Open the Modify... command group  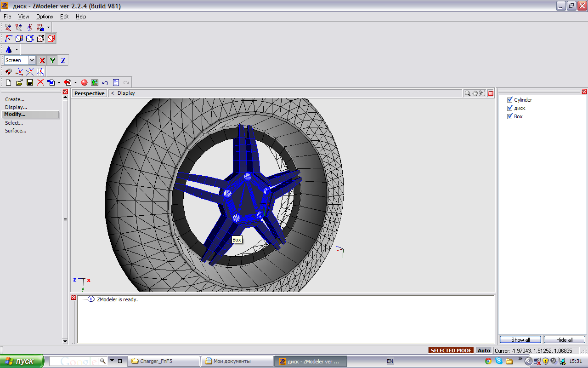pos(31,115)
